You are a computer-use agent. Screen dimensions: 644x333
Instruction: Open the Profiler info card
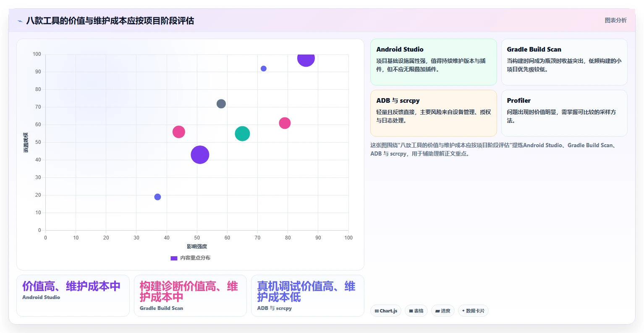[564, 113]
